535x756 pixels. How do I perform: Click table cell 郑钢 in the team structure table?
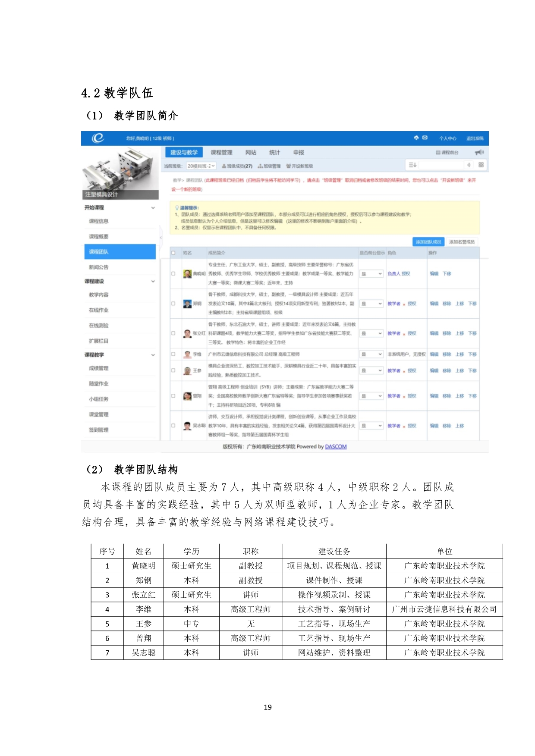tap(143, 580)
